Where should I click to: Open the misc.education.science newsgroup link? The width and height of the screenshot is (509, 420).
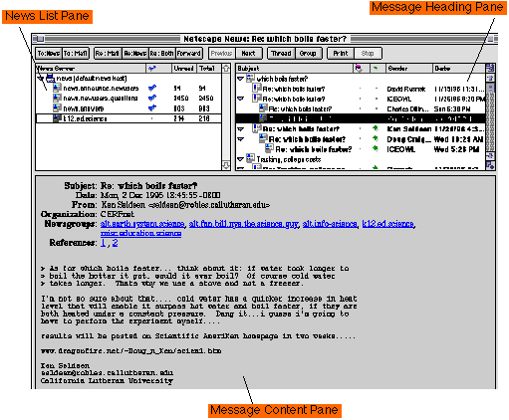point(140,233)
